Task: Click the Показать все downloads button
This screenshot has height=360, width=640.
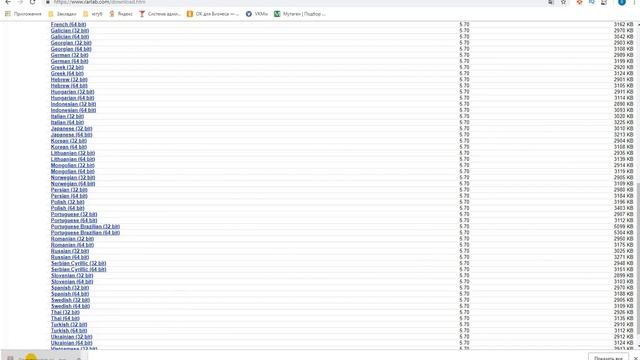Action: point(608,358)
